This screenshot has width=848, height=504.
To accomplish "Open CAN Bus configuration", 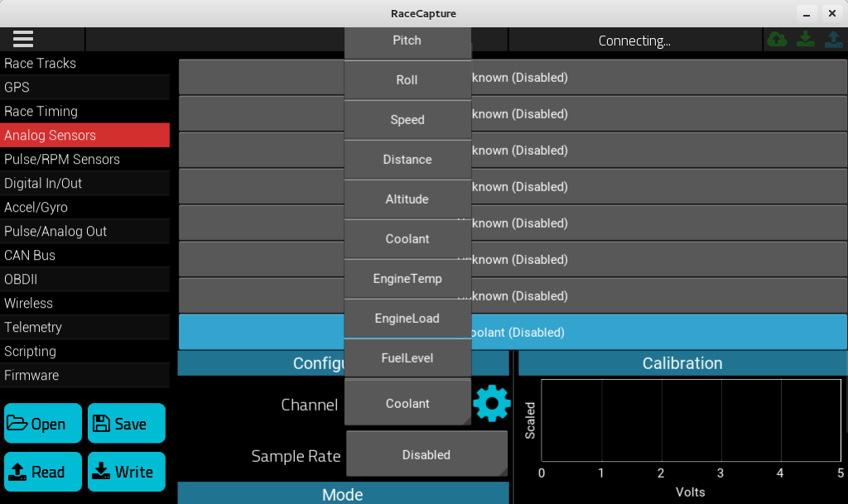I will pos(85,255).
